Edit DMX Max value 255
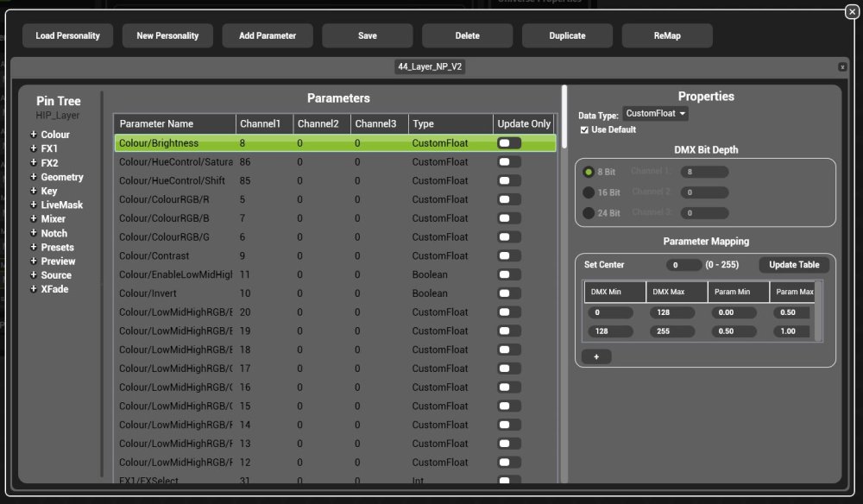This screenshot has width=863, height=504. pos(672,331)
